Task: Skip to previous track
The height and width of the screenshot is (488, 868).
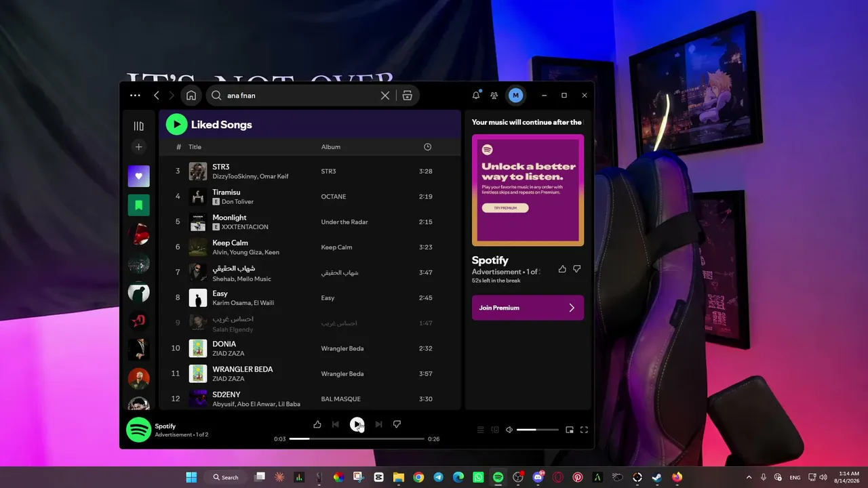Action: (x=336, y=424)
